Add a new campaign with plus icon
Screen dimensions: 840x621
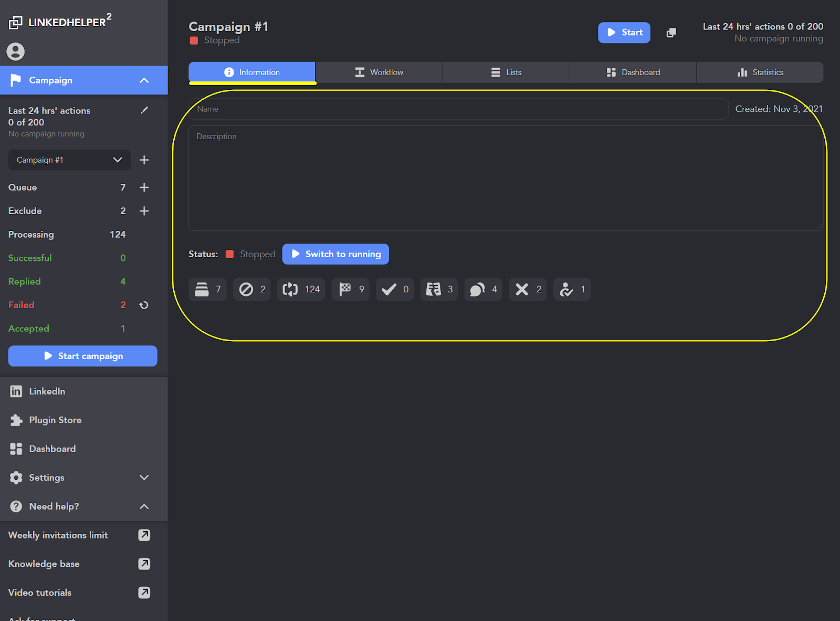(x=144, y=160)
